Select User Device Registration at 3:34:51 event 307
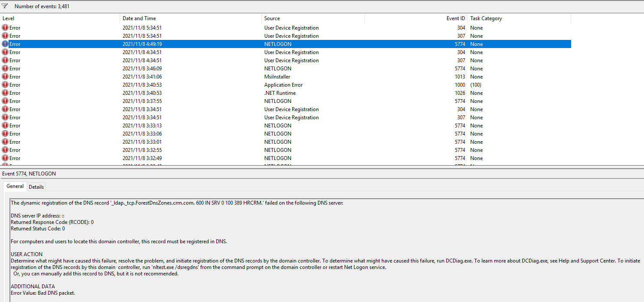 pyautogui.click(x=291, y=118)
